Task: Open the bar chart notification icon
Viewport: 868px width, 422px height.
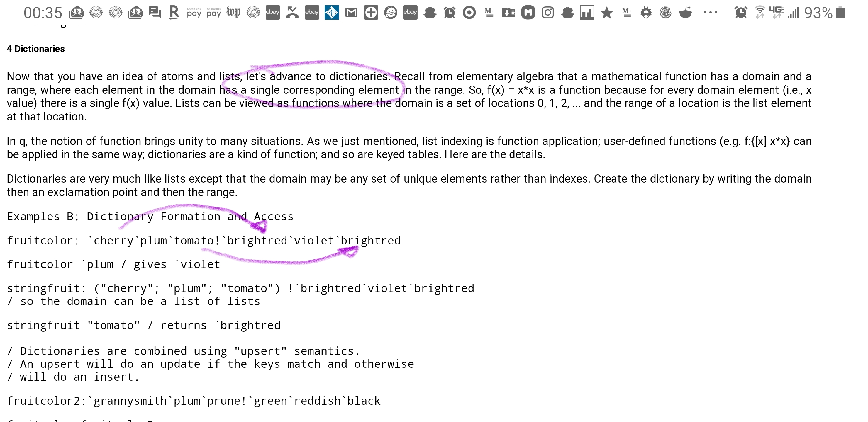Action: [x=587, y=13]
